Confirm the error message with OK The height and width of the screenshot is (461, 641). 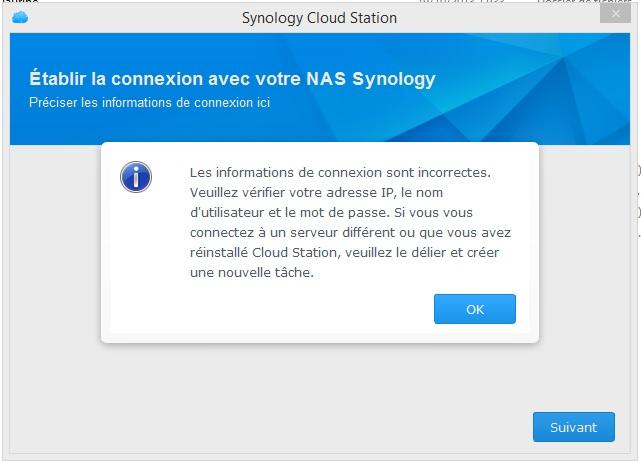pos(475,309)
